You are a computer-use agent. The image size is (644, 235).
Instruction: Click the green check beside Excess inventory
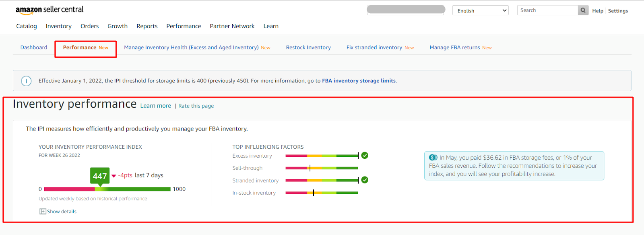click(365, 156)
